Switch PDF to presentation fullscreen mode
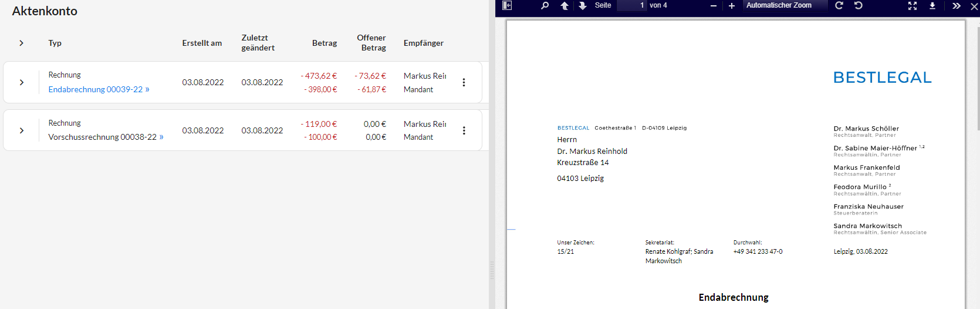980x309 pixels. coord(913,6)
